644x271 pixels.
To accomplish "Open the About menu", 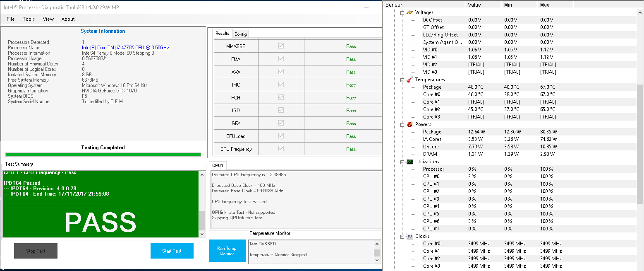I will [x=68, y=19].
